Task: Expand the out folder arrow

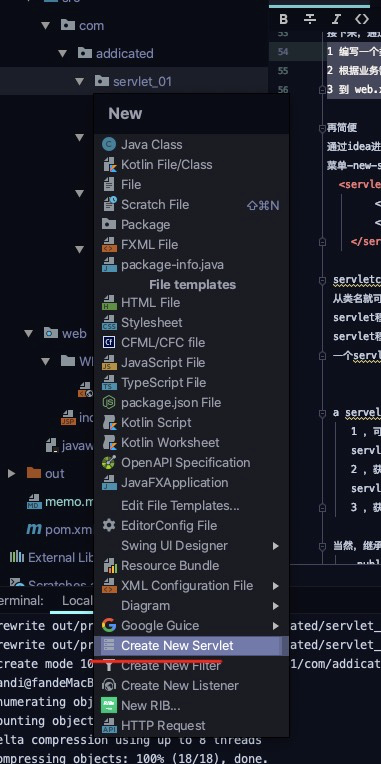Action: coord(11,473)
